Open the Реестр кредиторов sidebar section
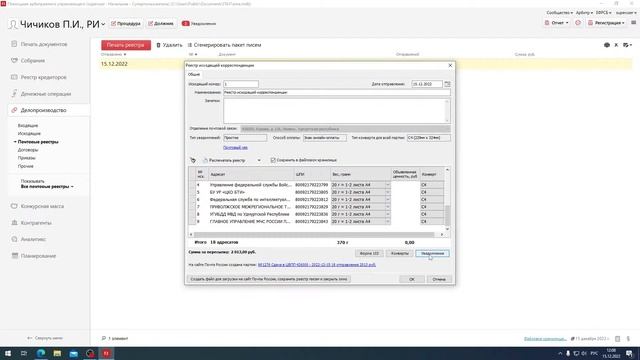640x360 pixels. tap(43, 77)
